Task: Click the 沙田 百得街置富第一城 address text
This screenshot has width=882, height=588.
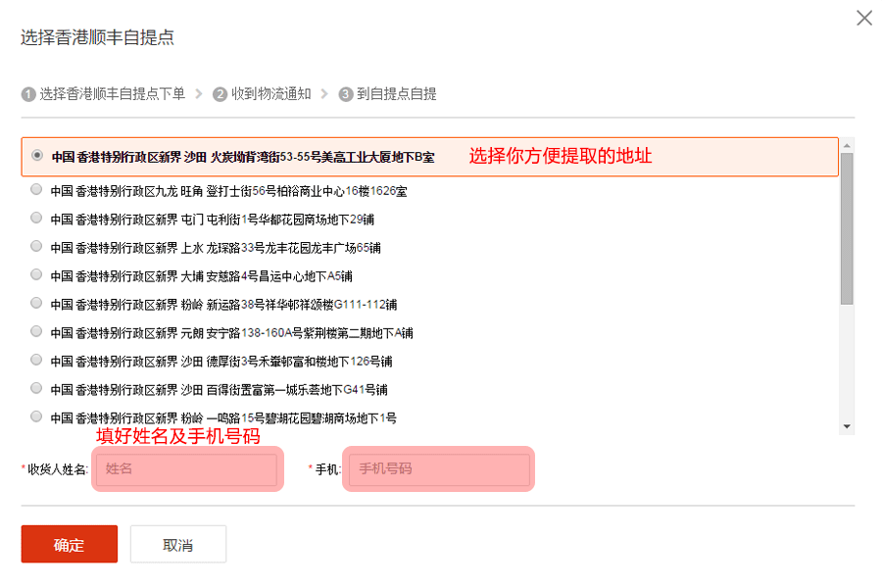Action: tap(219, 389)
